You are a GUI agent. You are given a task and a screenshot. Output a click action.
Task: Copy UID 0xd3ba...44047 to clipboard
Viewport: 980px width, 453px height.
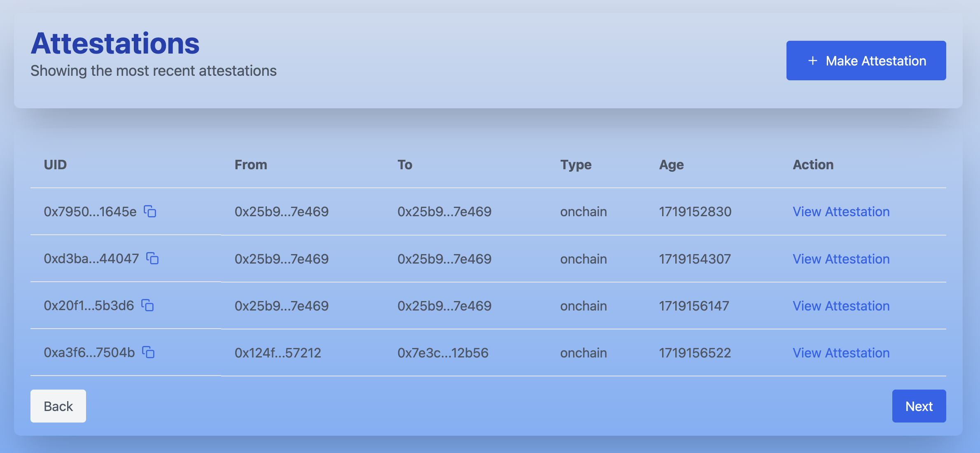click(152, 259)
